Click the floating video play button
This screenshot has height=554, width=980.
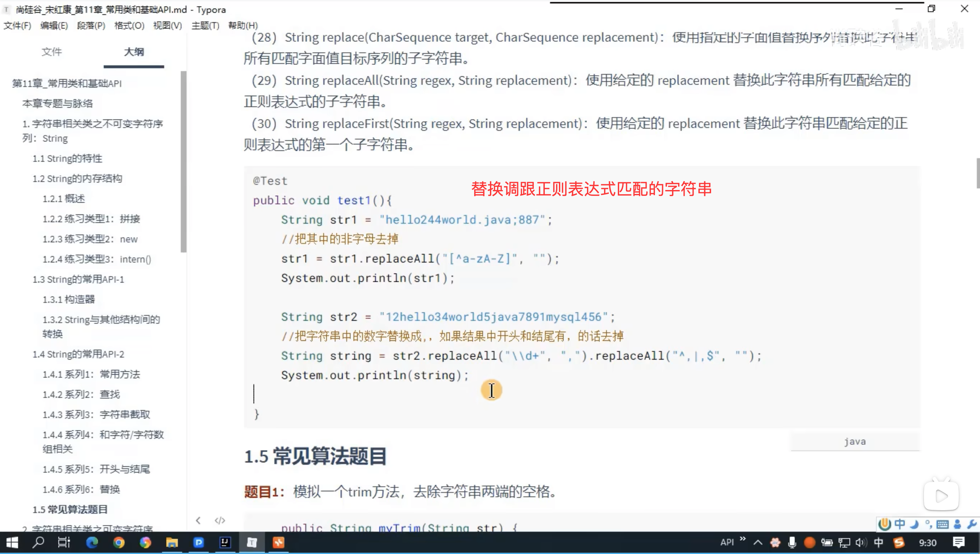tap(941, 495)
